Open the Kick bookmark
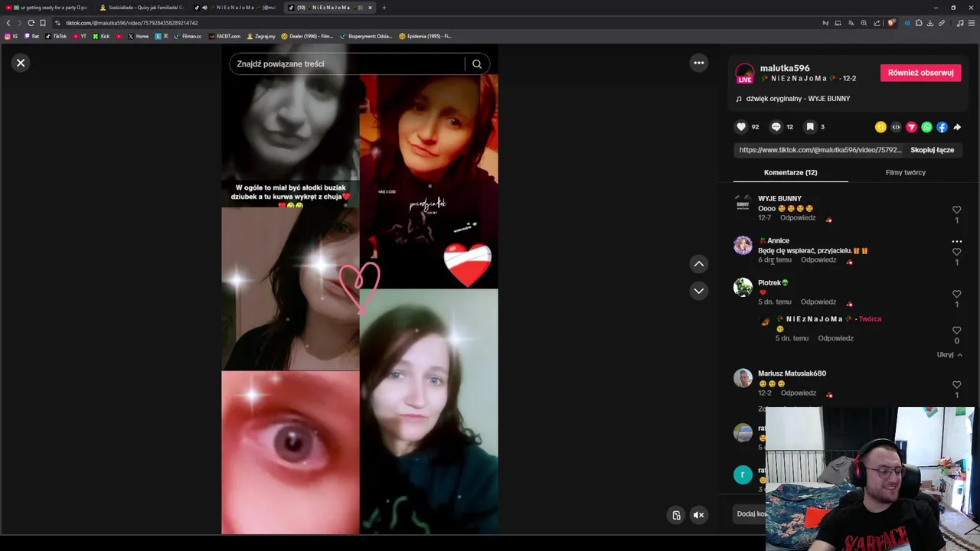The width and height of the screenshot is (980, 551). (x=101, y=36)
